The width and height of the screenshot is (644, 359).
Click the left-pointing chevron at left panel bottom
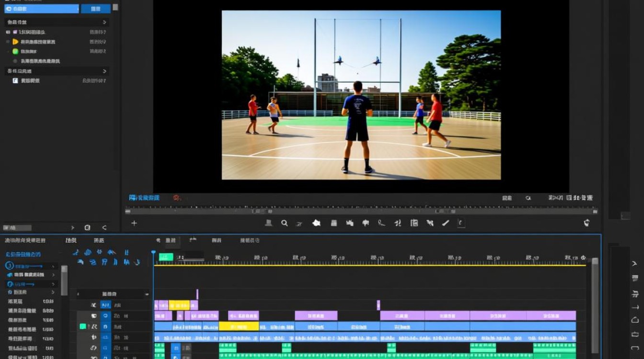(x=104, y=228)
